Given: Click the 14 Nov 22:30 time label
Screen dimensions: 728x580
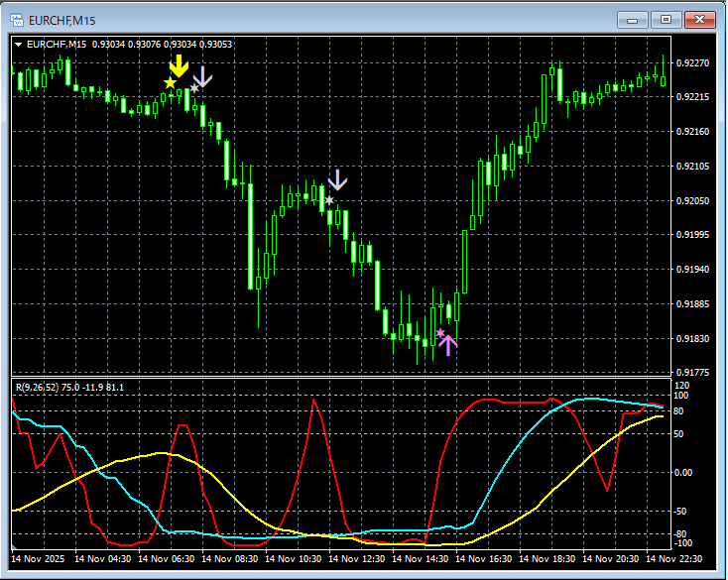Looking at the screenshot, I should 674,560.
